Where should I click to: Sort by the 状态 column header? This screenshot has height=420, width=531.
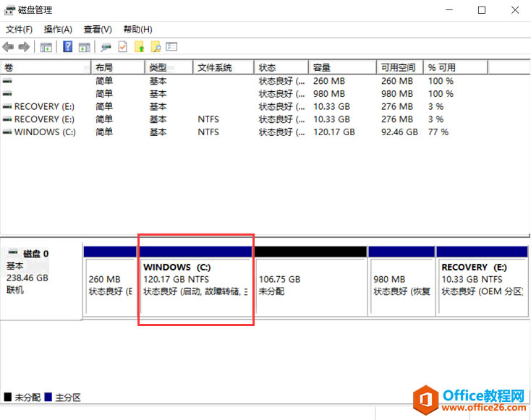[x=281, y=68]
